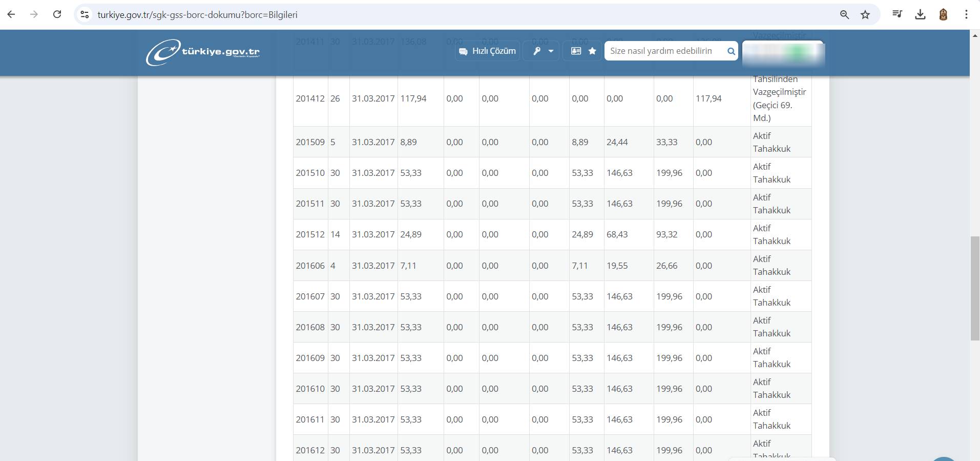Viewport: 980px width, 461px height.
Task: Click date 31.03.2017 in 201510 row
Action: click(x=373, y=173)
